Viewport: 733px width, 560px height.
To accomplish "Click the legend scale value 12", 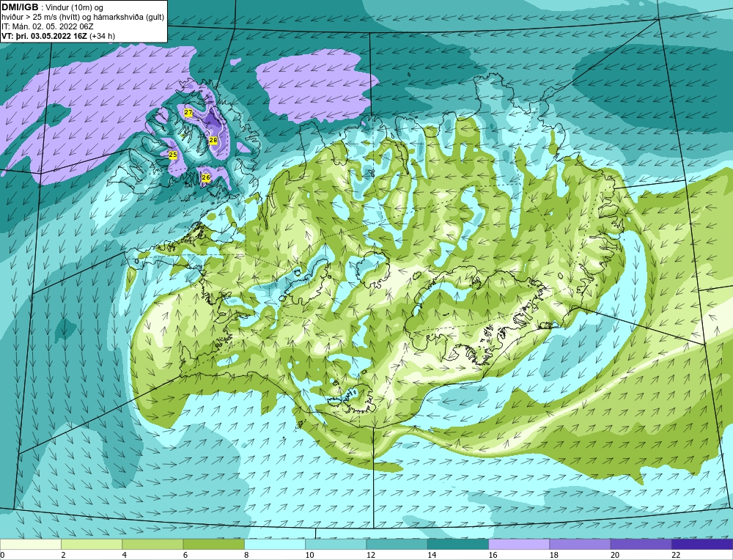I will click(370, 555).
